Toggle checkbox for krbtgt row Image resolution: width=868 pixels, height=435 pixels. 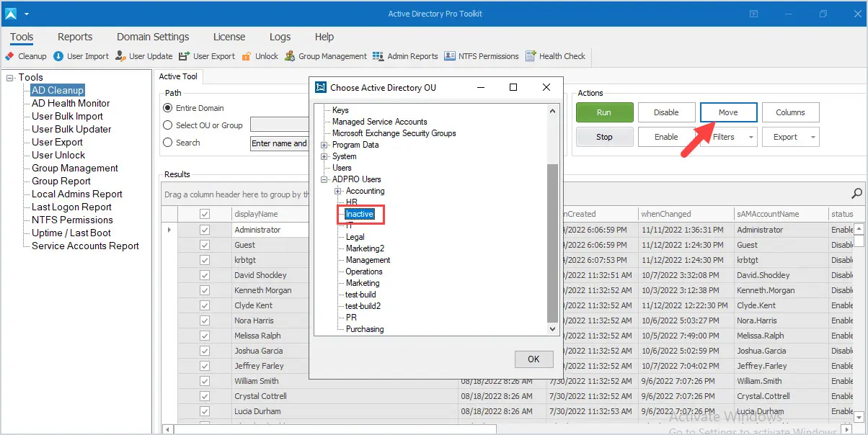tap(205, 260)
